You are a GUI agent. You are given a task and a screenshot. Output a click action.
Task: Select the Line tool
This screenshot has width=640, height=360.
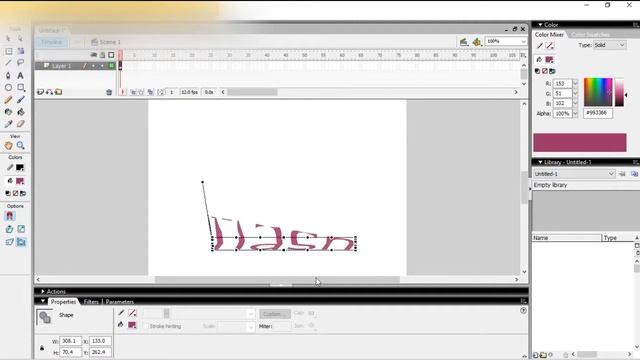tap(8, 63)
